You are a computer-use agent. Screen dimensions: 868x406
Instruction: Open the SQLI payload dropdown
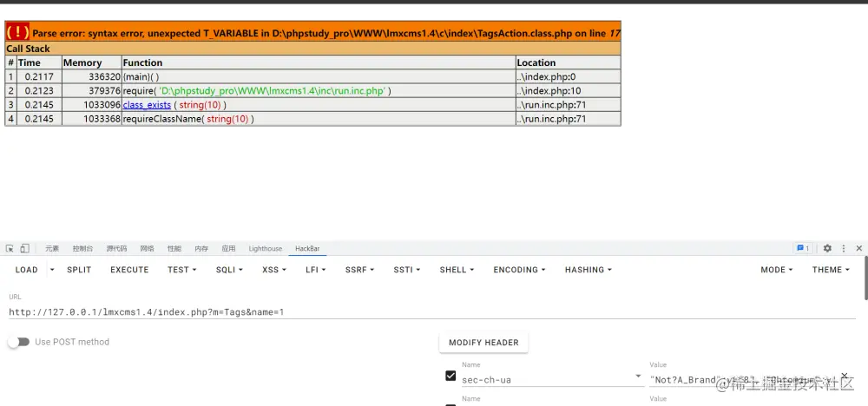[x=229, y=270]
